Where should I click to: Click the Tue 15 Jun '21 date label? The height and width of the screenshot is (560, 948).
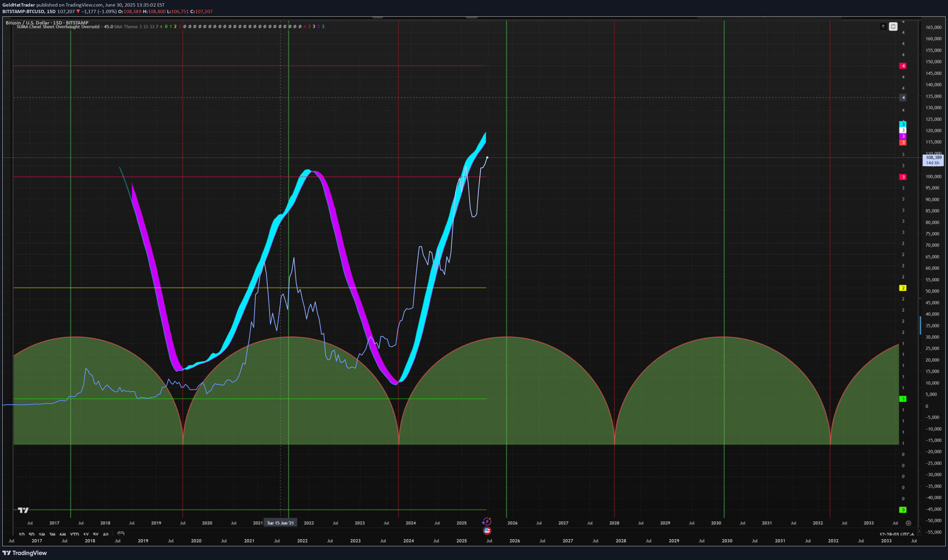point(280,523)
